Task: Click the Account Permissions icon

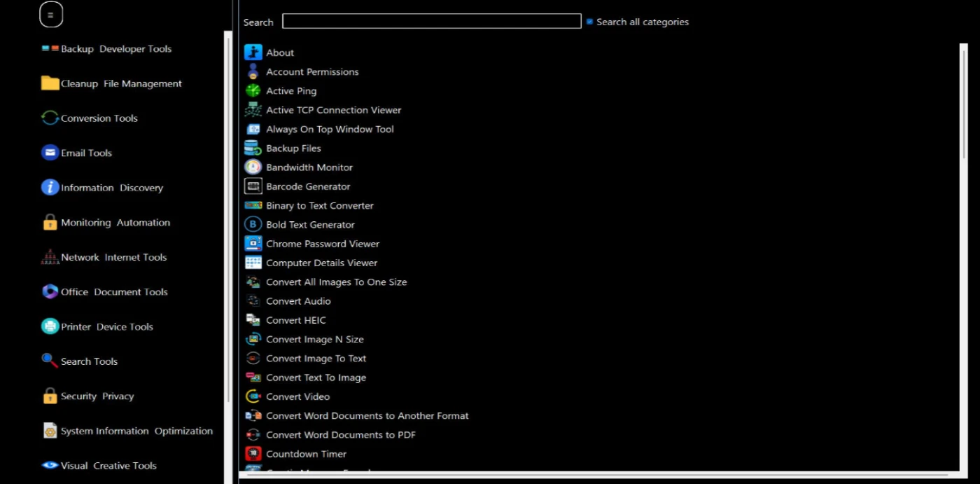Action: pos(253,72)
